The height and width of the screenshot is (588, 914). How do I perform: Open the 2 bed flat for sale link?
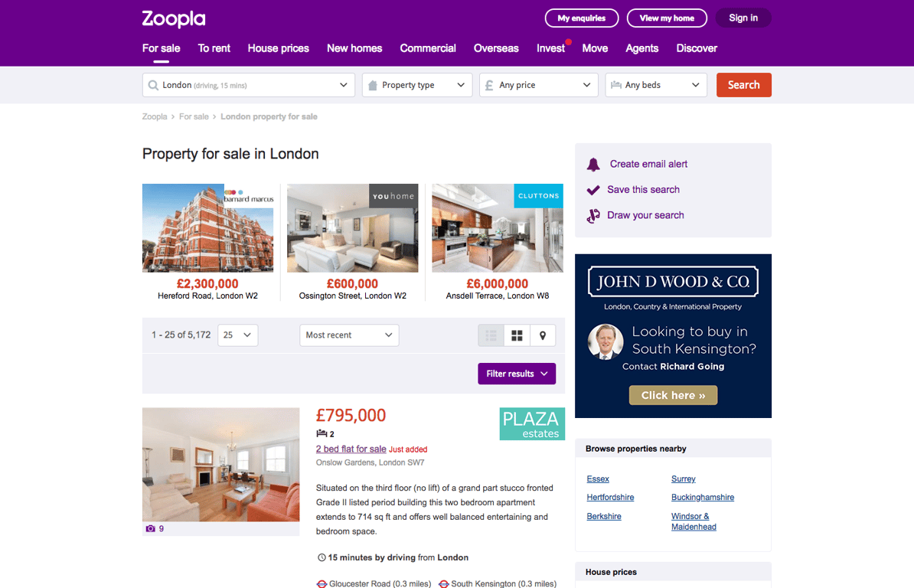pyautogui.click(x=351, y=449)
